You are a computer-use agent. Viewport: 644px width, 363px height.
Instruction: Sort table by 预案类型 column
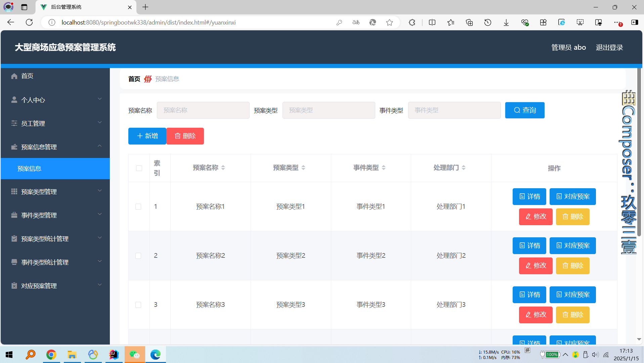click(x=303, y=168)
